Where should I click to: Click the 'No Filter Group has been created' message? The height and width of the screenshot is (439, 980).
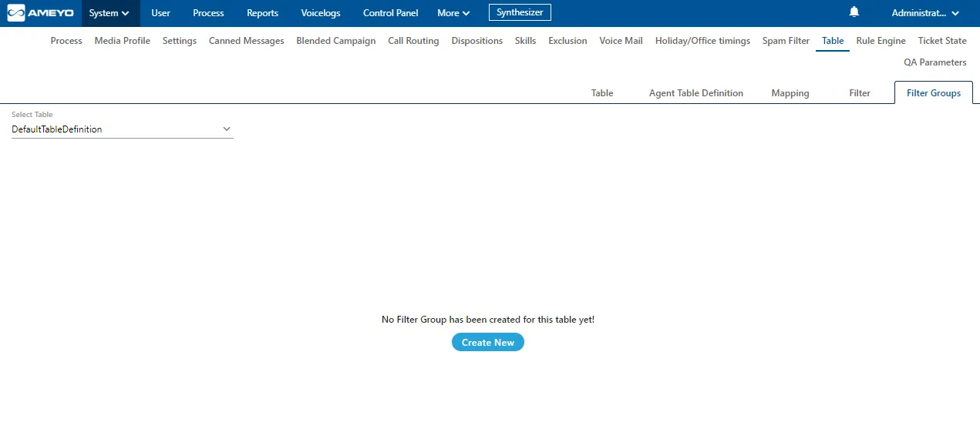[488, 319]
